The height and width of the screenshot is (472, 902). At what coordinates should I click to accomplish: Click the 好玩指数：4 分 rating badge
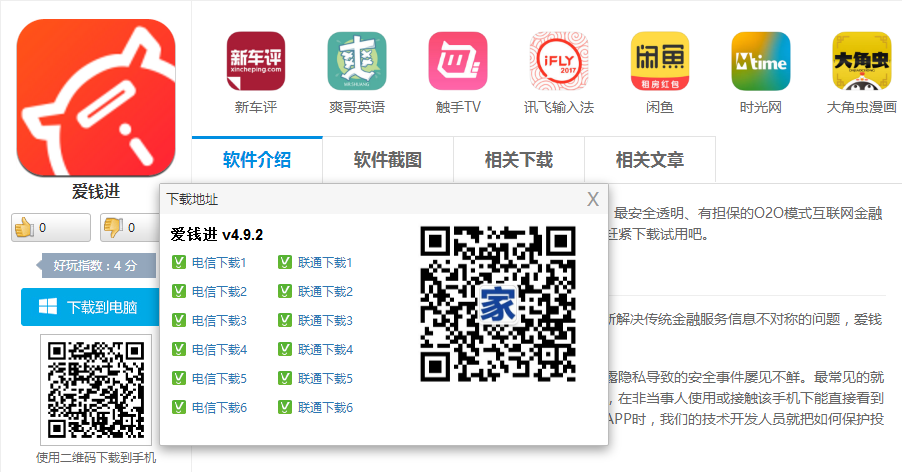point(96,266)
